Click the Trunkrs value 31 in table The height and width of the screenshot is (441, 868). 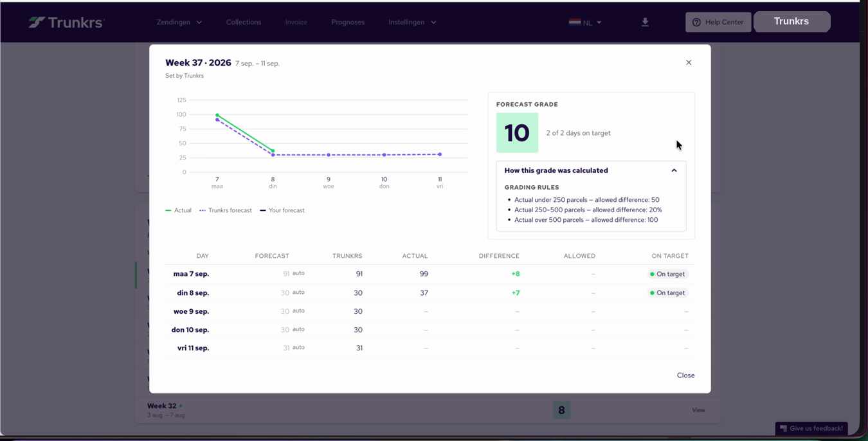[359, 348]
